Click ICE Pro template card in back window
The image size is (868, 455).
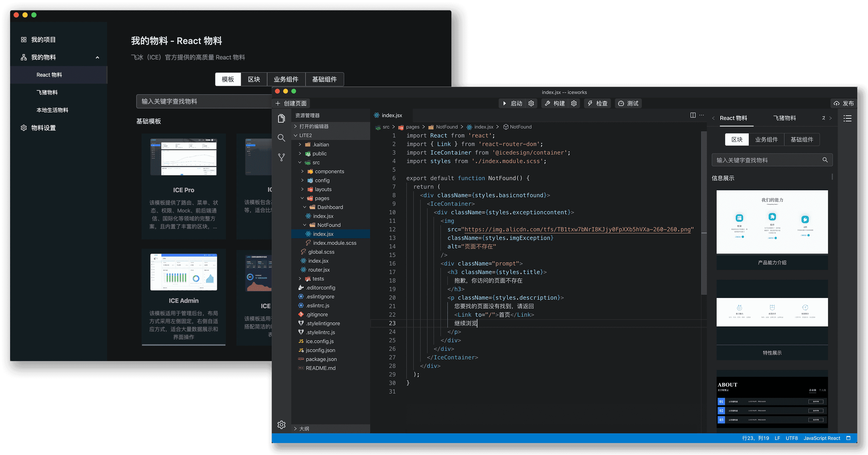click(184, 186)
